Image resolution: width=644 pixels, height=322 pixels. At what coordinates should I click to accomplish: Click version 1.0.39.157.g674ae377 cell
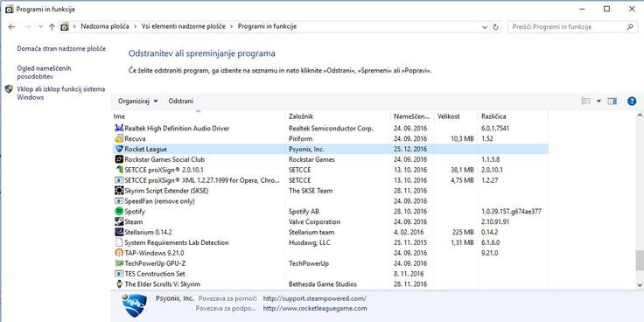(x=511, y=212)
